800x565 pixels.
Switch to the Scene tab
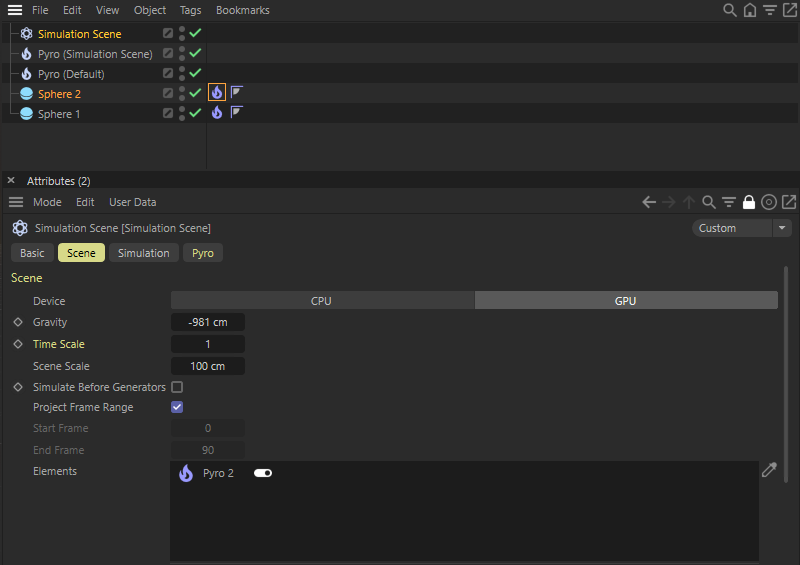click(x=81, y=253)
